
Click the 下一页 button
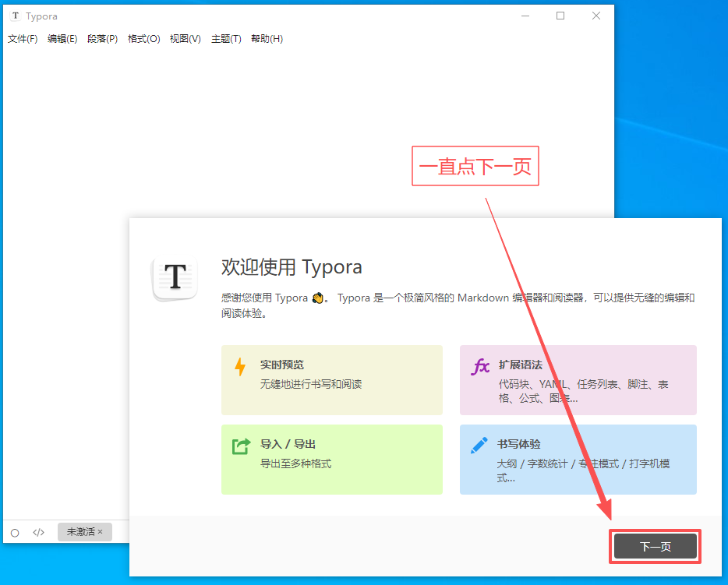[x=655, y=547]
